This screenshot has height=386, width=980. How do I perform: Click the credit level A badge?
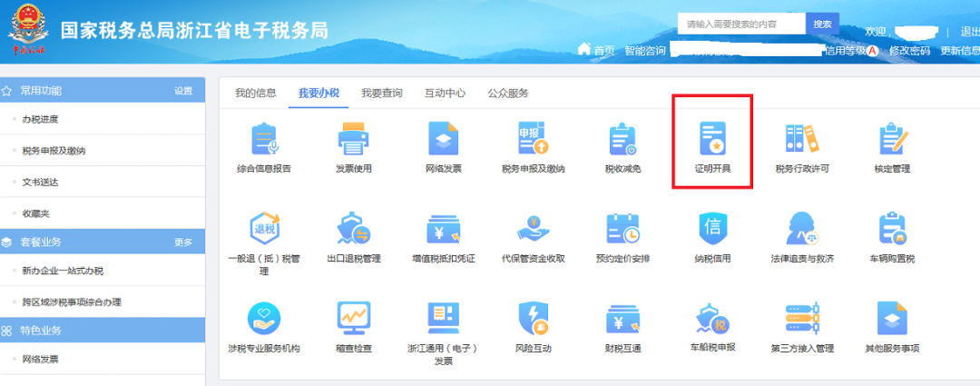coord(873,51)
